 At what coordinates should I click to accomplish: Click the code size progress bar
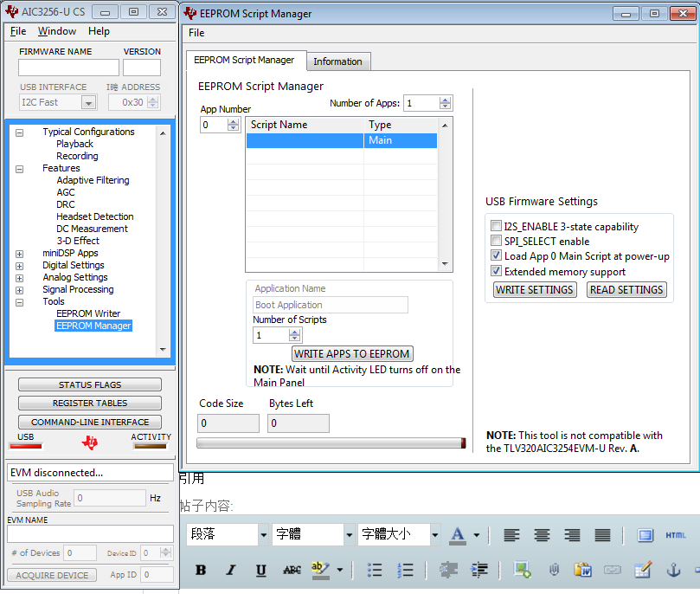point(331,442)
